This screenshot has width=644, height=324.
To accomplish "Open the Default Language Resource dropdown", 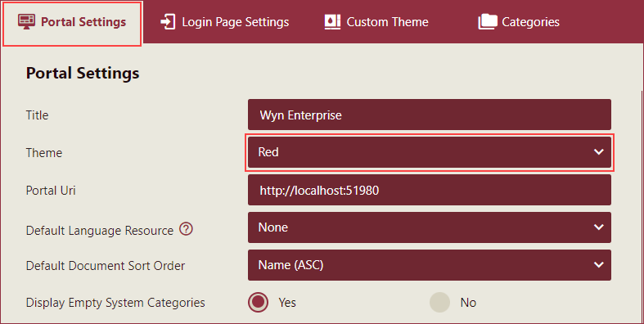I will [x=429, y=227].
